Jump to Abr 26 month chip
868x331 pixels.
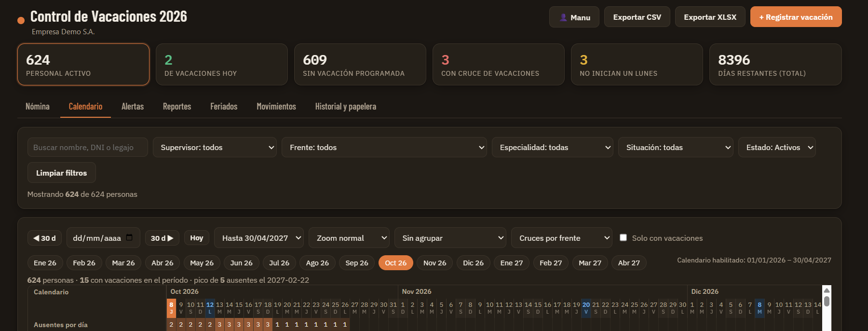point(163,262)
